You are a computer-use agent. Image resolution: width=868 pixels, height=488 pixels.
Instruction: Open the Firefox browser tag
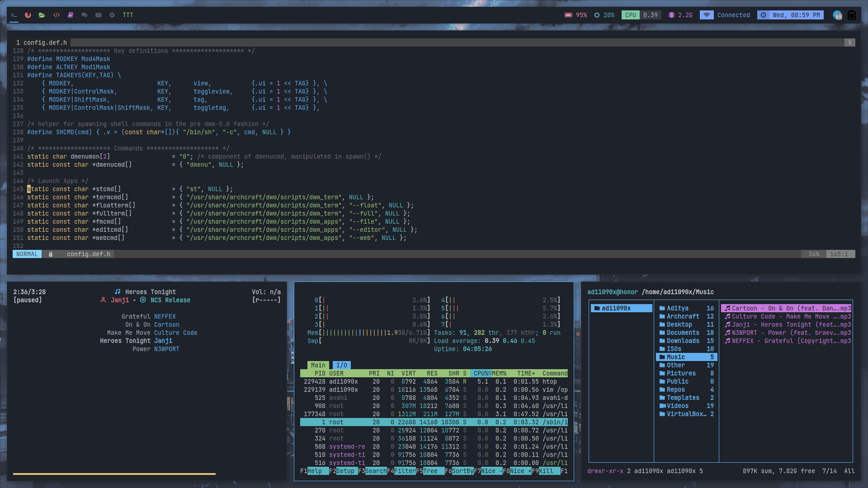coord(28,15)
